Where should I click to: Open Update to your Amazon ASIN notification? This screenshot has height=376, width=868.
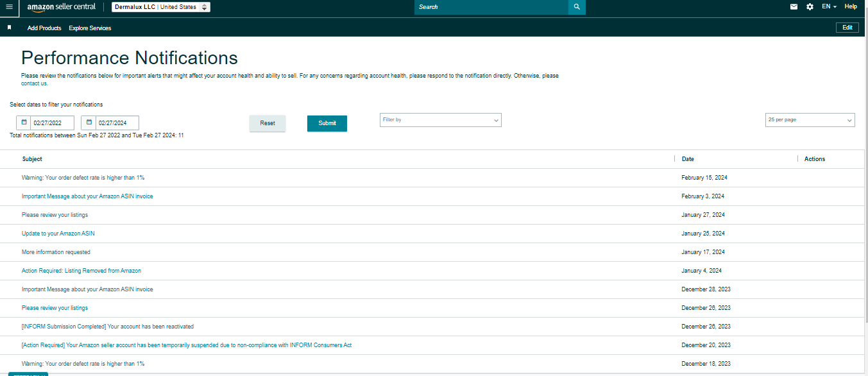(x=58, y=234)
